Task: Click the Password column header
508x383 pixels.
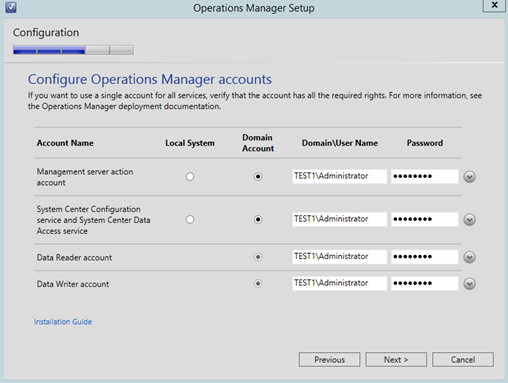Action: pos(425,143)
